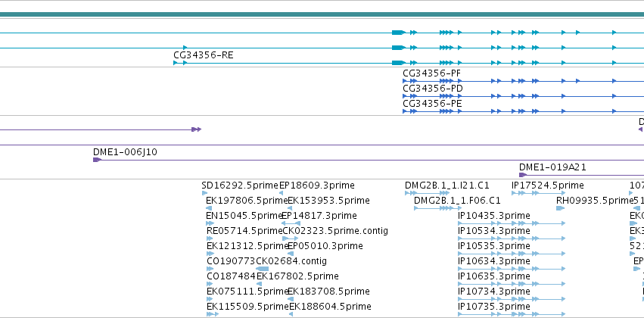Select the EP05010.3prime EST label
Viewport: 644px width, 318px height.
click(x=325, y=246)
